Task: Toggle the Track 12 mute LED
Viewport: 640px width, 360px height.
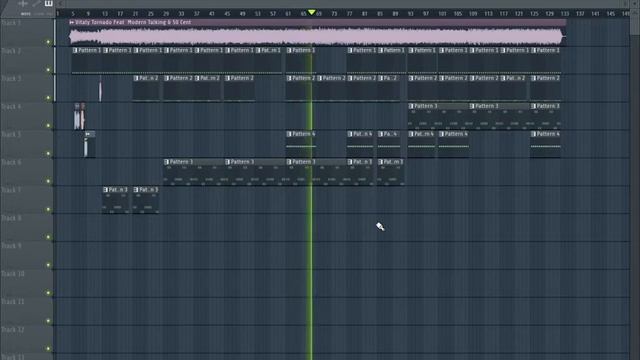Action: coord(48,348)
